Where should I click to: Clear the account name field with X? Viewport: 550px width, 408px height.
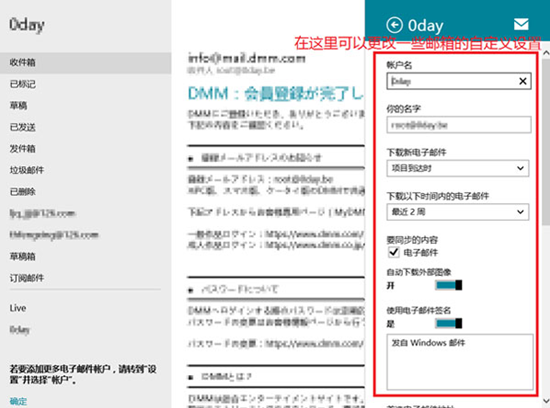(523, 81)
